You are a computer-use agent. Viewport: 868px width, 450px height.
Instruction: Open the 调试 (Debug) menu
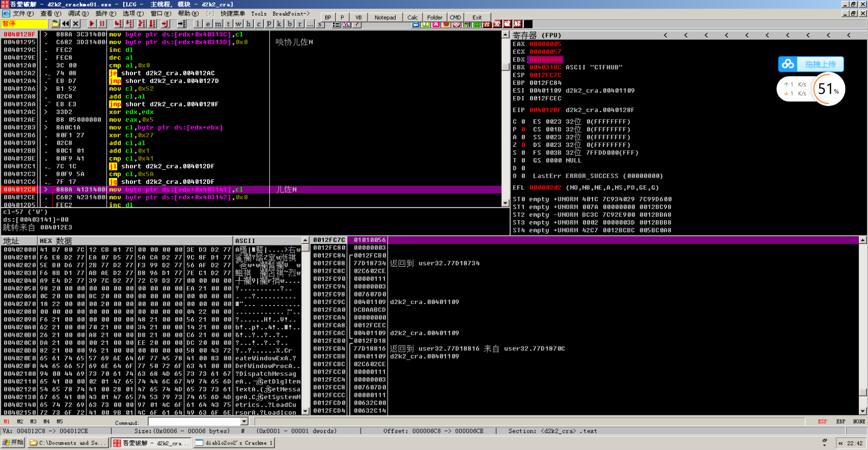(78, 14)
